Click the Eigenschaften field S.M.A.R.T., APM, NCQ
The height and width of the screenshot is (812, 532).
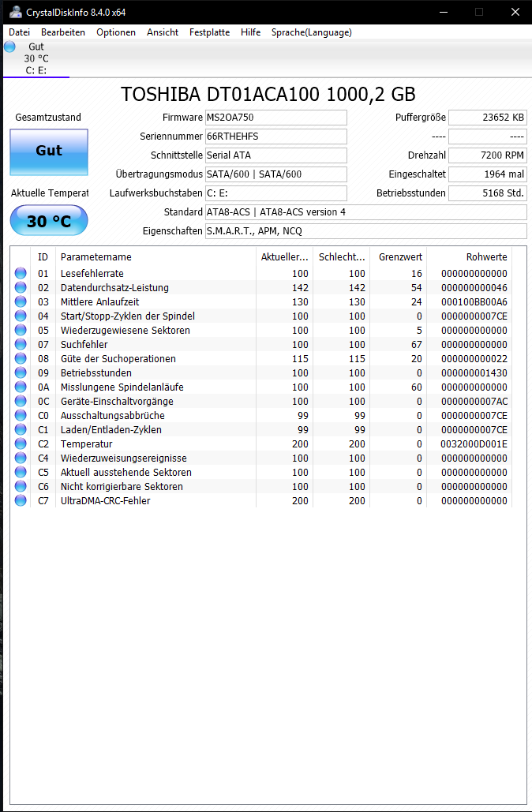366,231
